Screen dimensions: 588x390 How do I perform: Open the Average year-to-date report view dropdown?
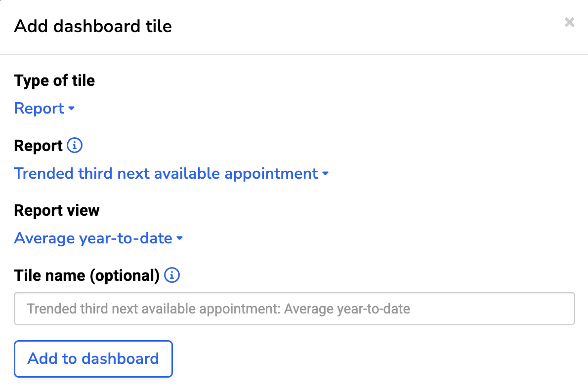(93, 238)
